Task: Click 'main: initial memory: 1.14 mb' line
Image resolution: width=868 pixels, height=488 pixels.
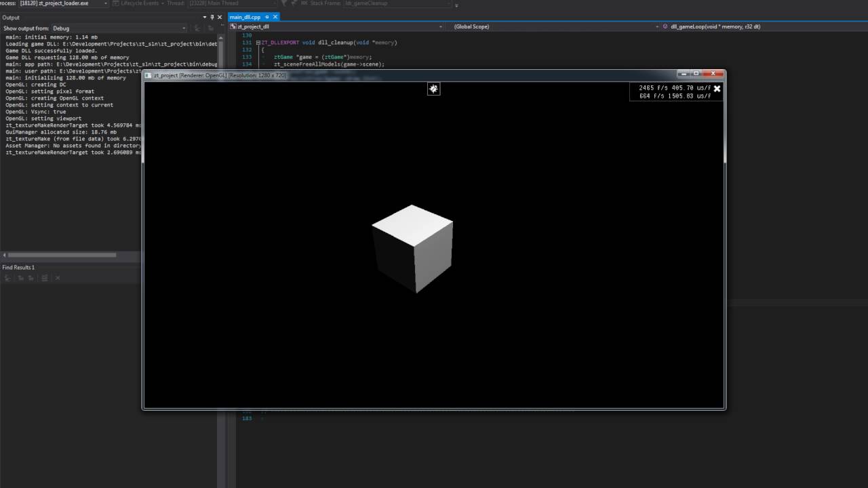Action: pyautogui.click(x=52, y=37)
